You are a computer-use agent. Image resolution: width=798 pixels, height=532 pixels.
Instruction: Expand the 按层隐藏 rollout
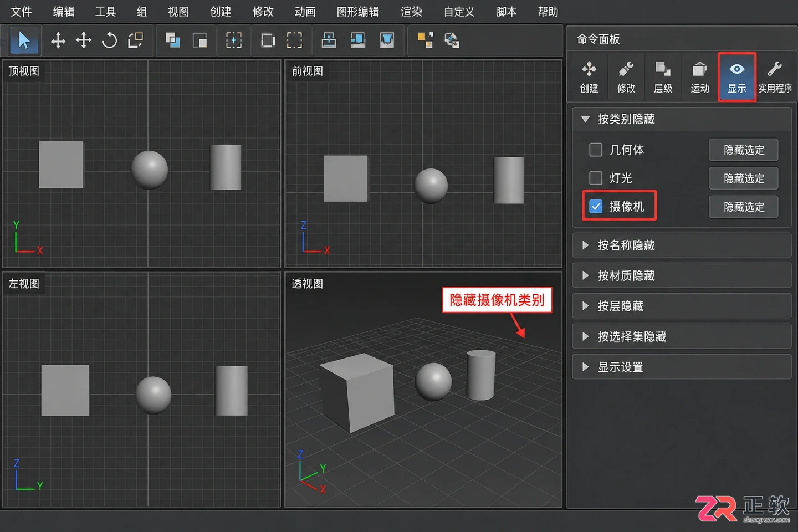pos(682,306)
